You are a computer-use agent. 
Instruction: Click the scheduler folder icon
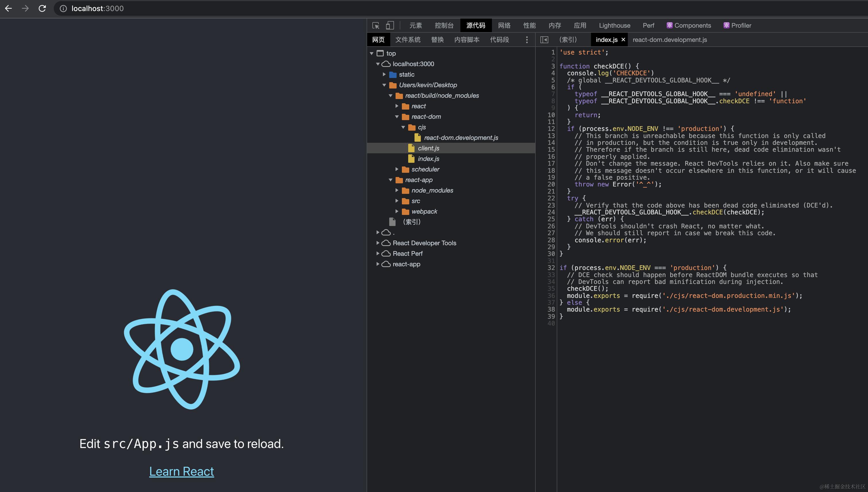tap(406, 169)
